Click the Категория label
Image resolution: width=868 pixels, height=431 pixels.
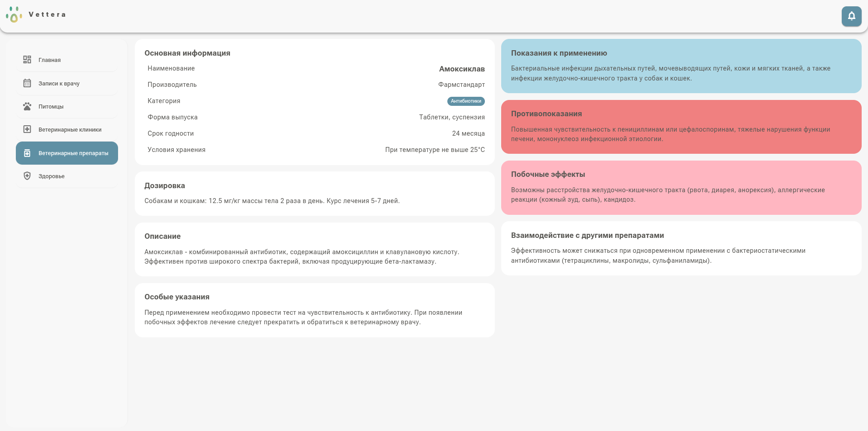(164, 101)
